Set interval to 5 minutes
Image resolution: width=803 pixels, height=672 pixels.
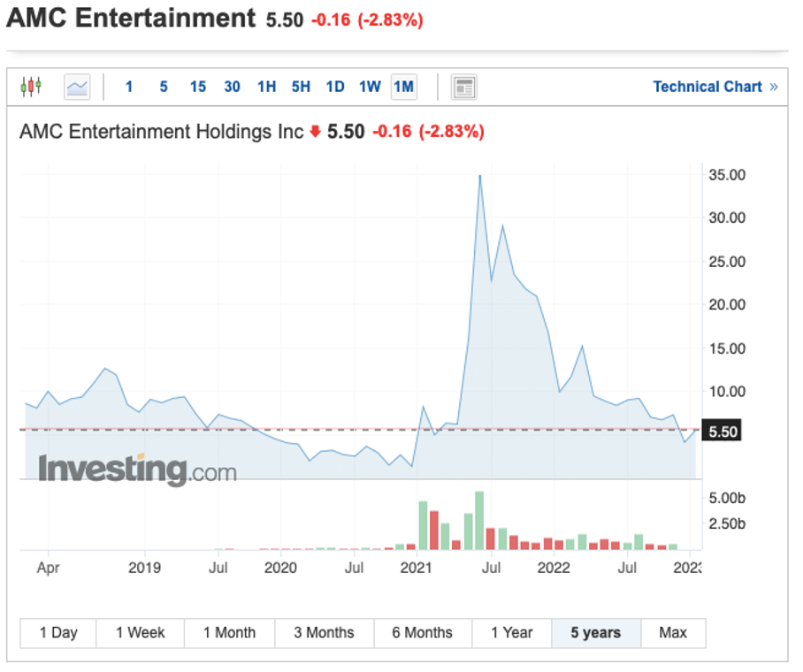164,87
